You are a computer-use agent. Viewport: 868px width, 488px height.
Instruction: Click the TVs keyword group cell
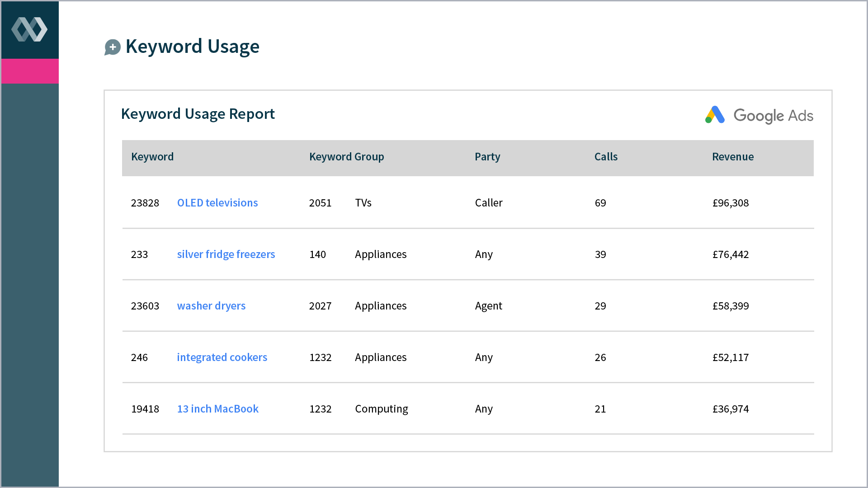(363, 203)
